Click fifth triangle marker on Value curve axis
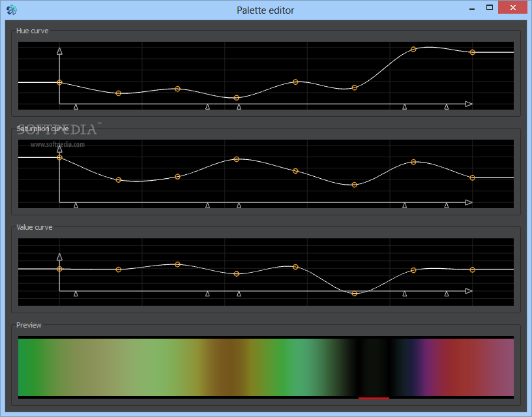The height and width of the screenshot is (417, 532). click(x=447, y=294)
